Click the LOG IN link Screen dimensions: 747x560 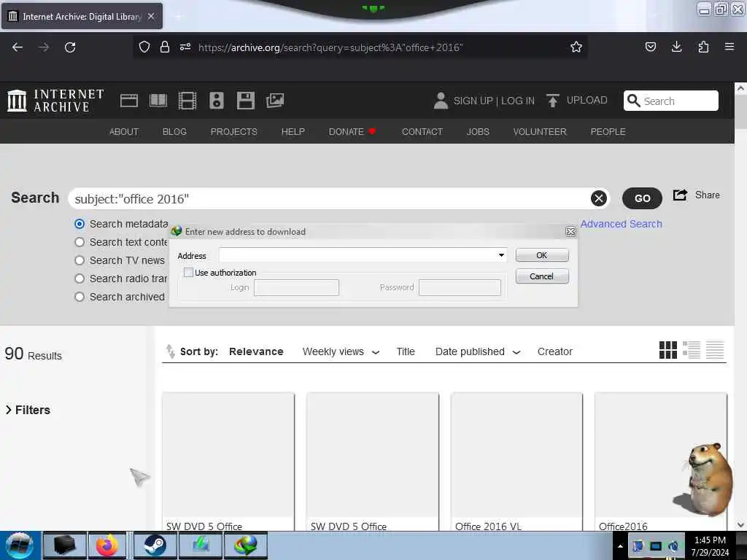tap(517, 101)
